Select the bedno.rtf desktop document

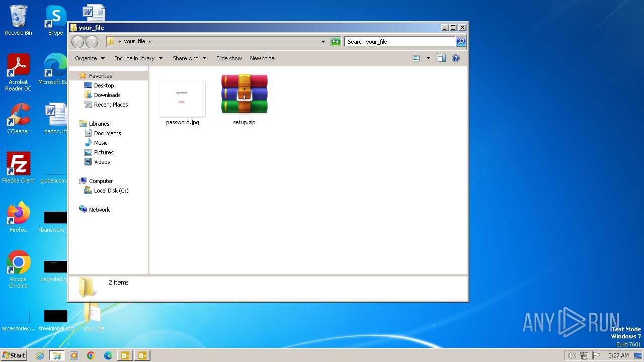(55, 119)
